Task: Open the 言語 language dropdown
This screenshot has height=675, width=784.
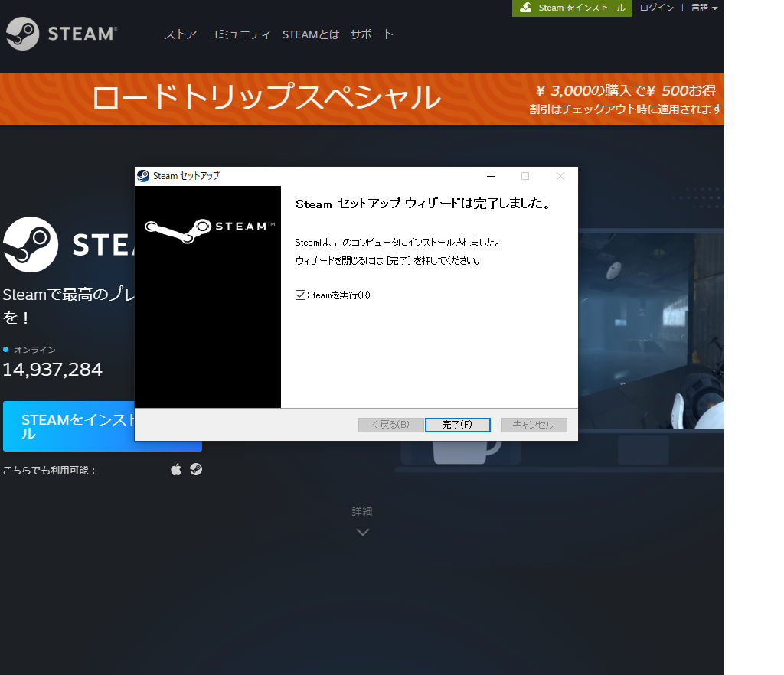Action: point(704,8)
